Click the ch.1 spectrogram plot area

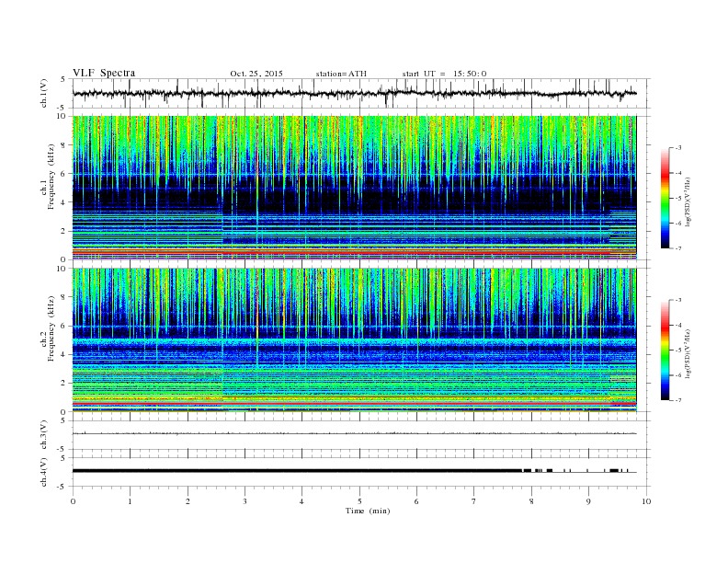coord(355,188)
